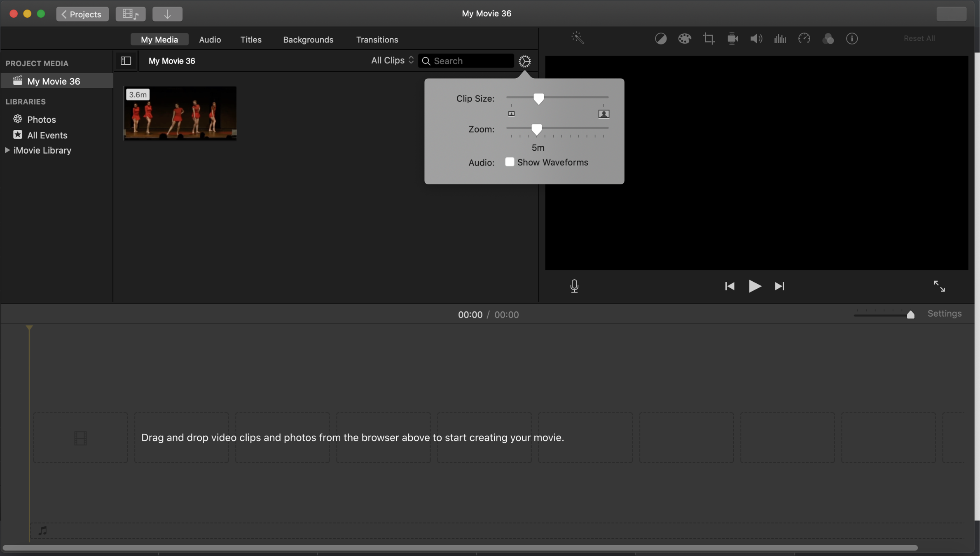Screen dimensions: 980x556
Task: Open the speed speedometer icon
Action: (804, 39)
